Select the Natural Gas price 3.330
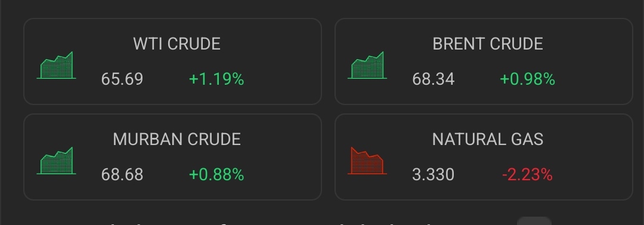This screenshot has height=225, width=644. pyautogui.click(x=434, y=175)
